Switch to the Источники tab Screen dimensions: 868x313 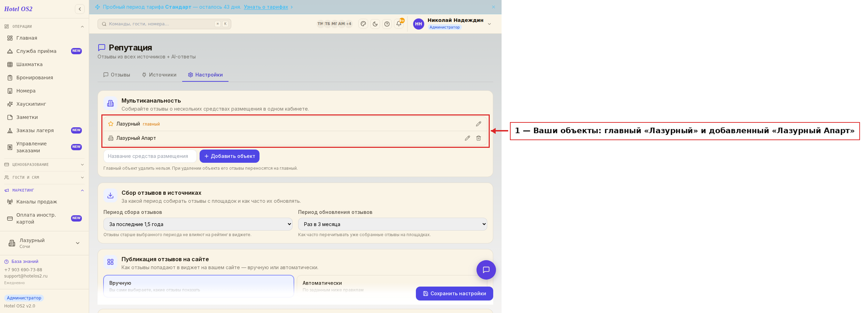(159, 75)
